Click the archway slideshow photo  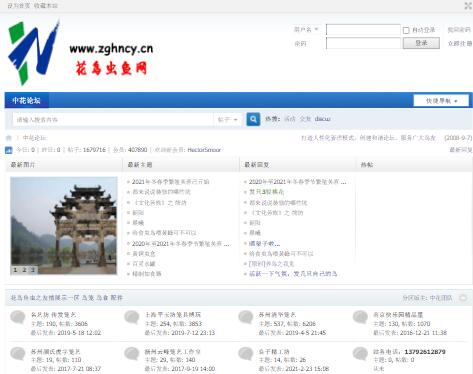pos(64,226)
